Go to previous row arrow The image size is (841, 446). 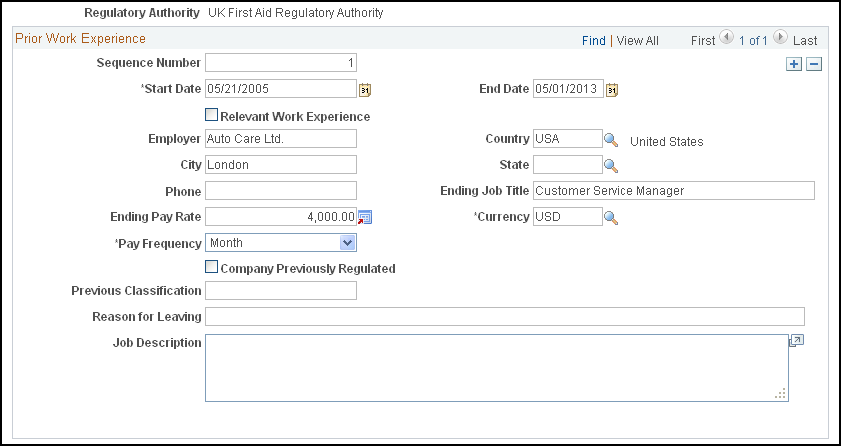point(726,38)
